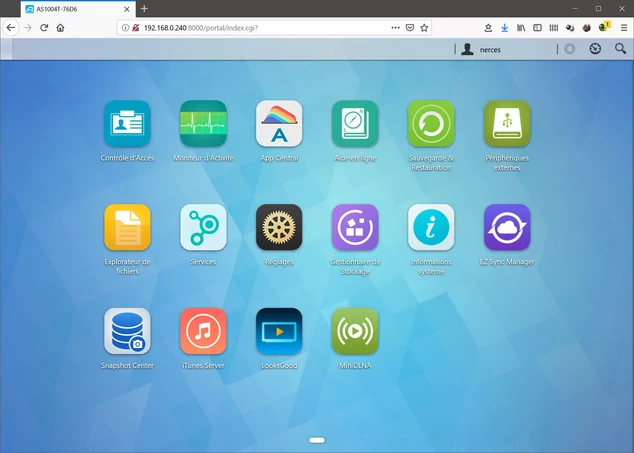This screenshot has width=634, height=453.
Task: Launch iTunes Server app
Action: (203, 331)
